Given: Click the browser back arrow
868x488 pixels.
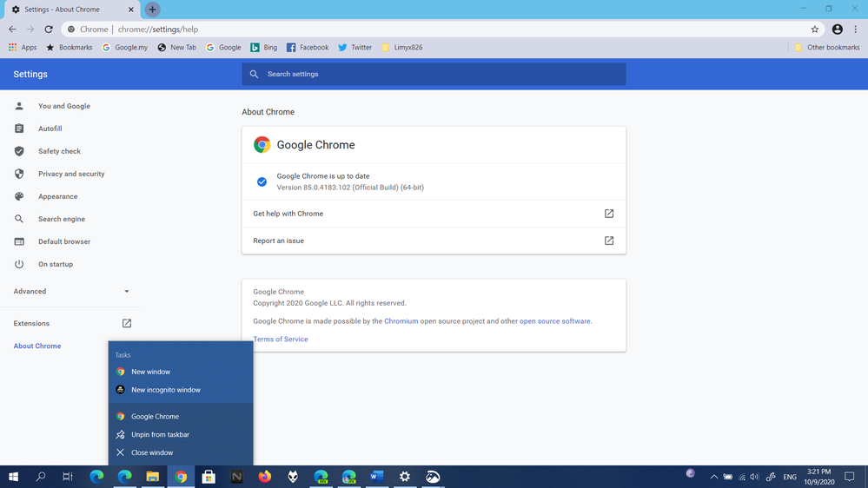Looking at the screenshot, I should pyautogui.click(x=12, y=30).
